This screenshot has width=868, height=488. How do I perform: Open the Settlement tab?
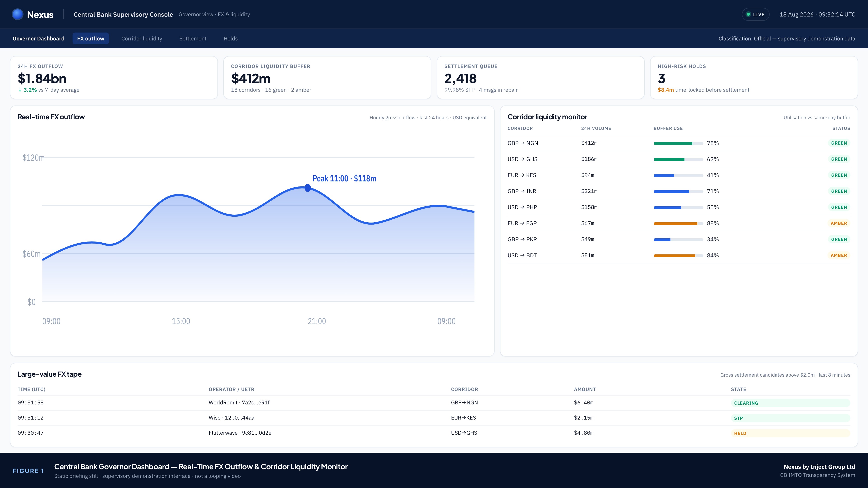pos(193,38)
